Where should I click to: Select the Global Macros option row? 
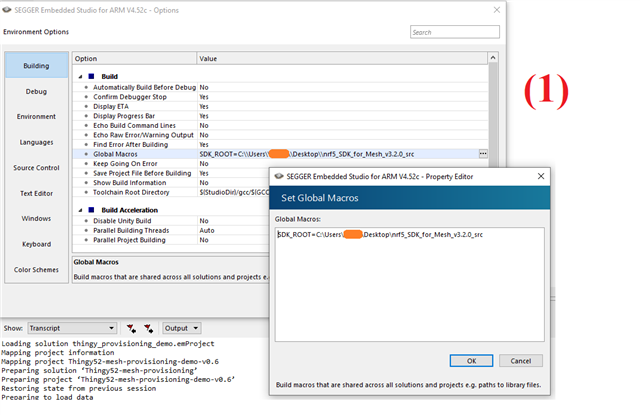(x=280, y=154)
